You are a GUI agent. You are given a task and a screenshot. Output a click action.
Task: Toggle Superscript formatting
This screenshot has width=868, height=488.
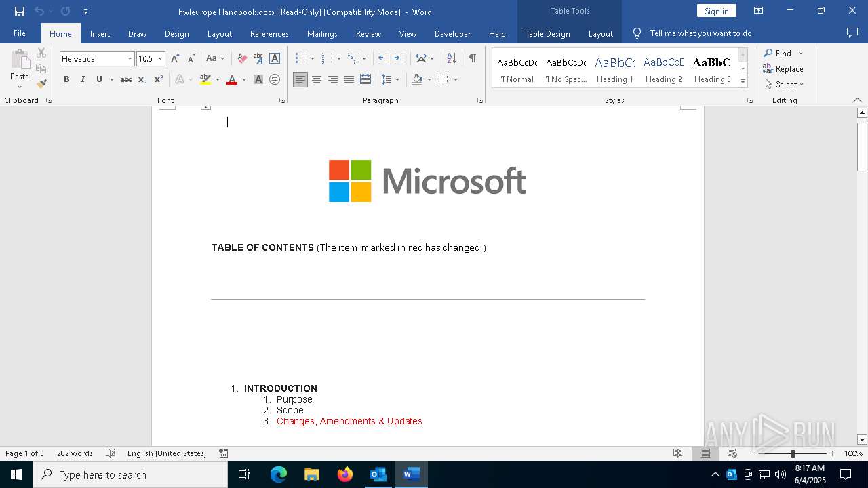159,79
